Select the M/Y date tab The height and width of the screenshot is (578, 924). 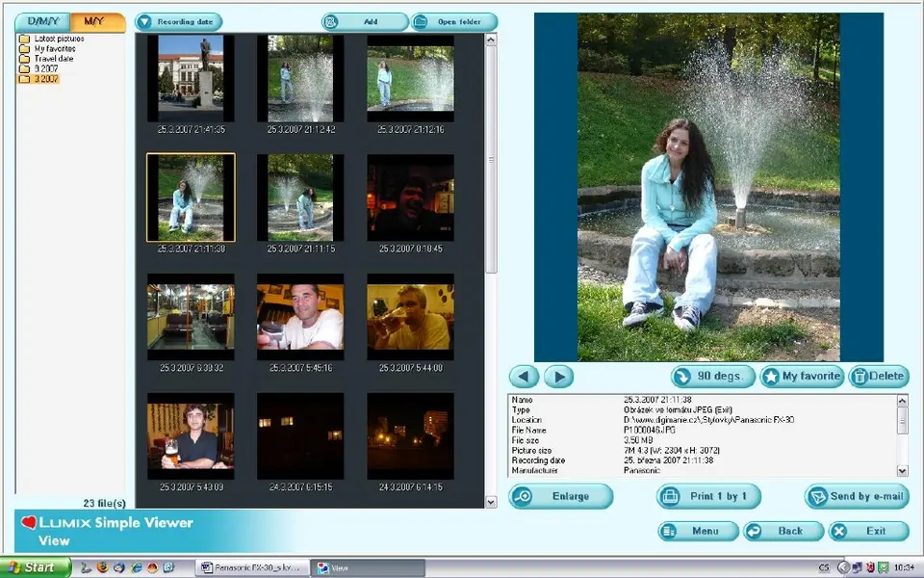coord(97,21)
